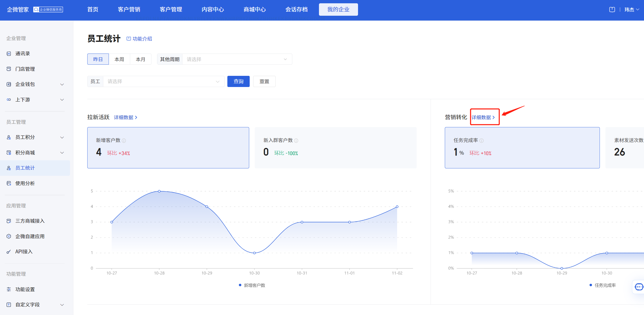Click the 10-29 data point on 任务完成率 chart

tap(562, 268)
